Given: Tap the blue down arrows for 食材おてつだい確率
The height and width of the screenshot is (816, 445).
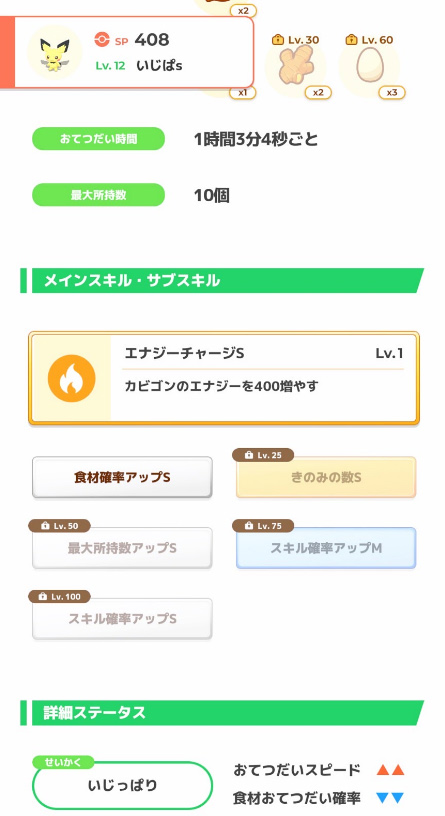Looking at the screenshot, I should click(x=390, y=798).
